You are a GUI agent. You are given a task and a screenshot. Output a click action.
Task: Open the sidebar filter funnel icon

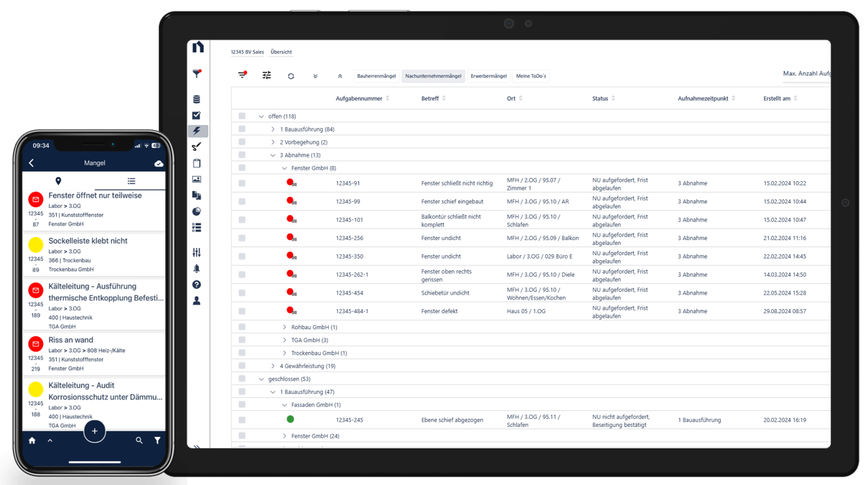197,73
